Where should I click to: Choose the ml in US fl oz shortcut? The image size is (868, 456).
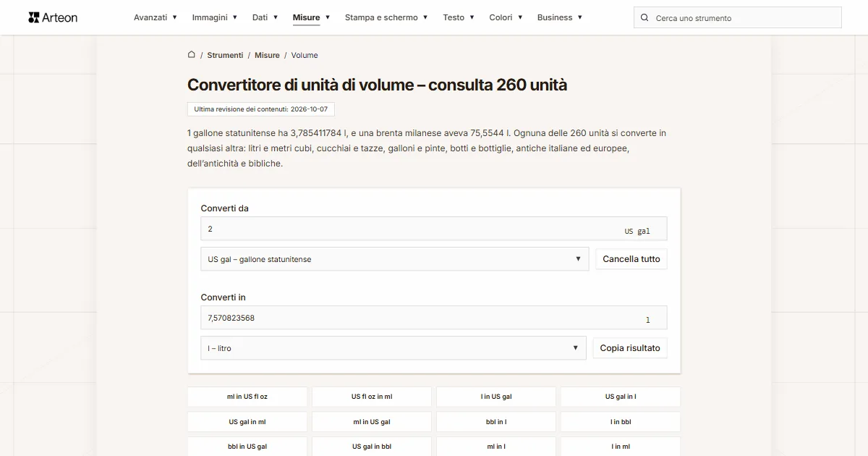coord(247,397)
